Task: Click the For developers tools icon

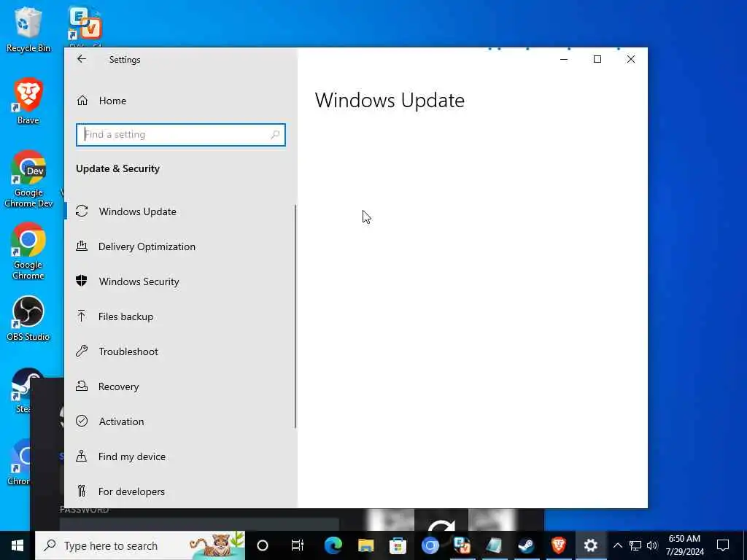Action: (82, 491)
